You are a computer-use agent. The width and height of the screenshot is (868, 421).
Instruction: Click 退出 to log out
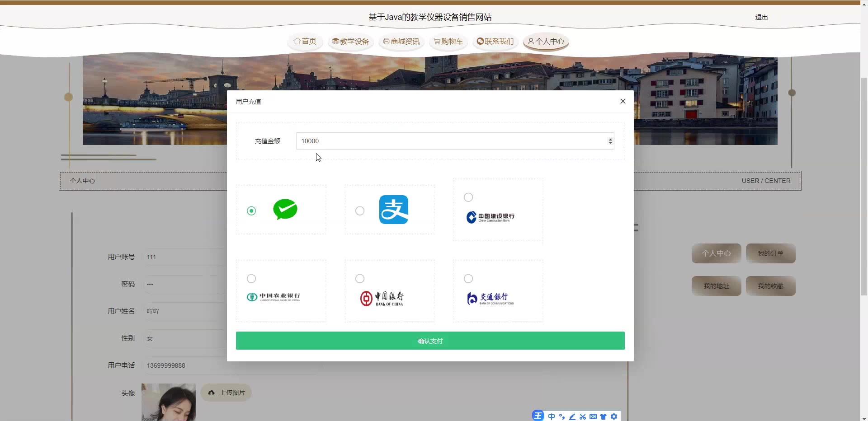coord(762,17)
